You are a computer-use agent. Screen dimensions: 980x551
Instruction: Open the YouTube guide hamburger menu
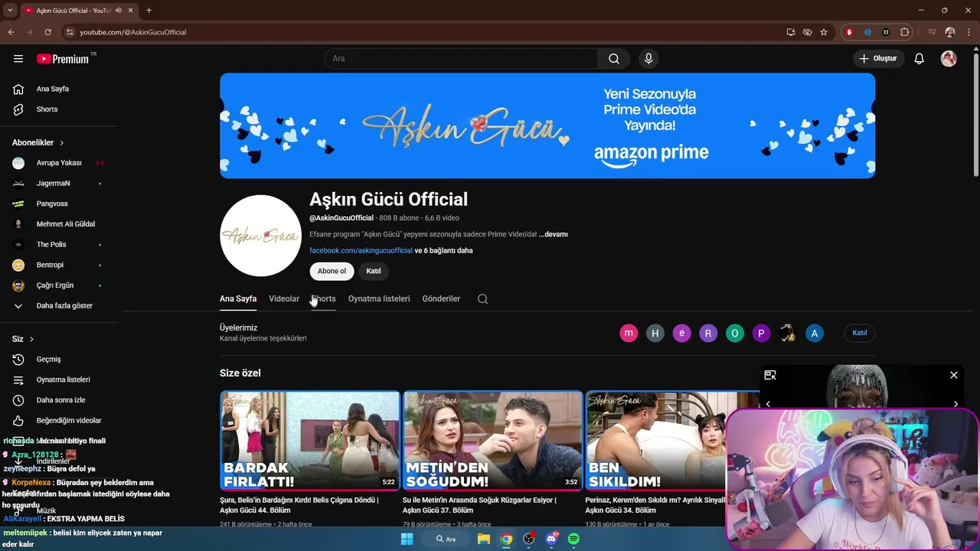tap(18, 58)
